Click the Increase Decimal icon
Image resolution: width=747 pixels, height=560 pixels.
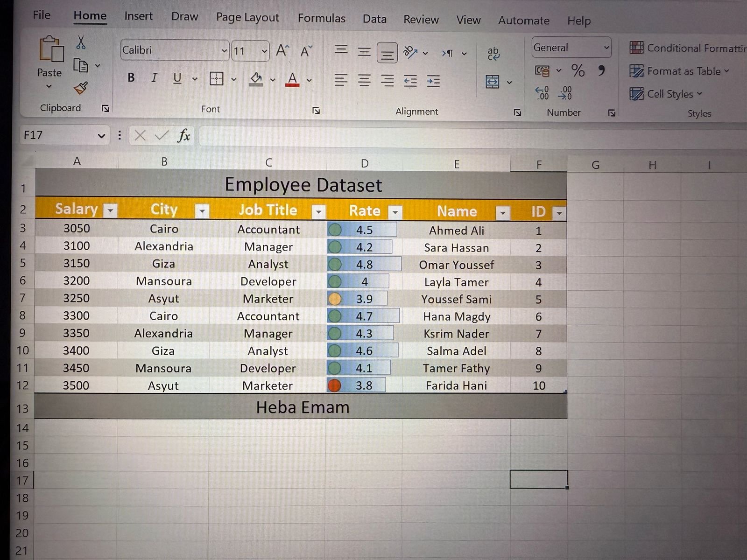[542, 93]
